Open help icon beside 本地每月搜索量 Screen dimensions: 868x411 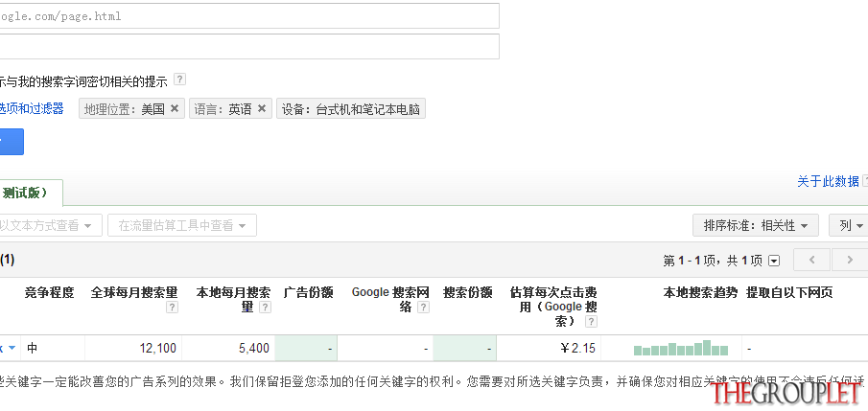pos(265,307)
